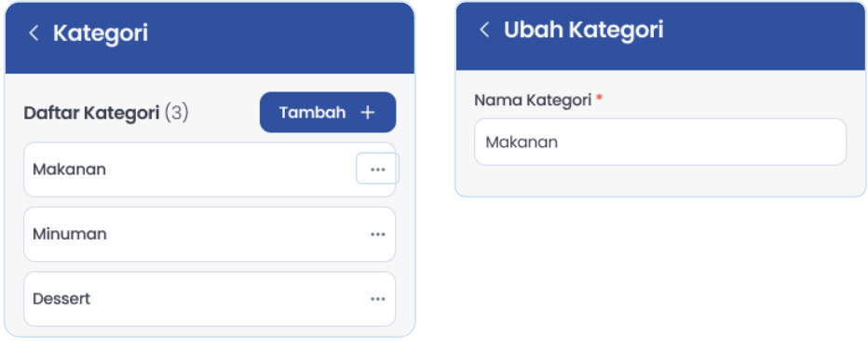Go back from the Kategori screen
Image resolution: width=868 pixels, height=341 pixels.
coord(34,34)
